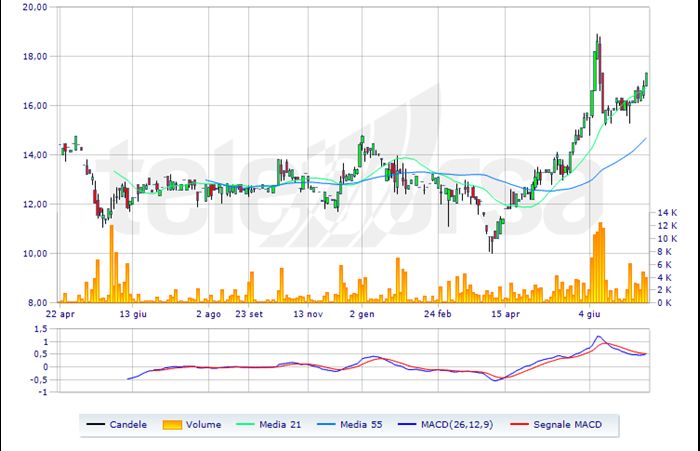Click the 20,00 price axis label
Screen dimensions: 700x451
pyautogui.click(x=35, y=7)
